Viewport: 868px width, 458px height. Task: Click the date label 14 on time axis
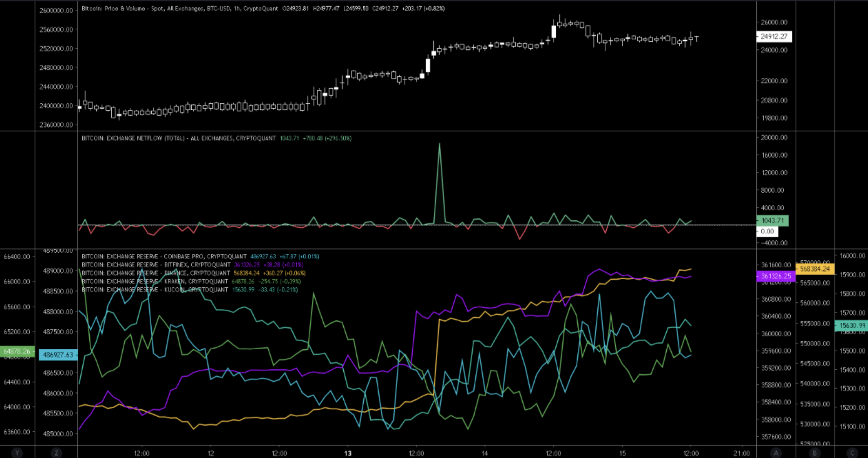(485, 453)
